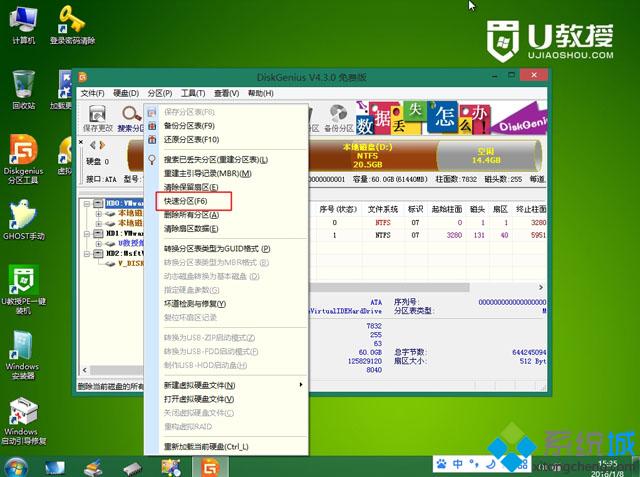Open the monitor icon on taskbar

(54, 468)
